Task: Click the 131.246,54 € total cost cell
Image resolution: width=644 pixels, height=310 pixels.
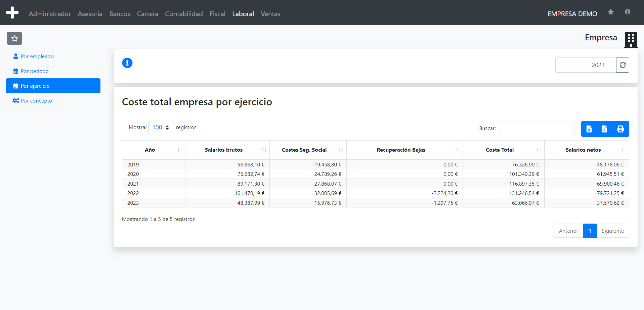Action: coord(504,193)
